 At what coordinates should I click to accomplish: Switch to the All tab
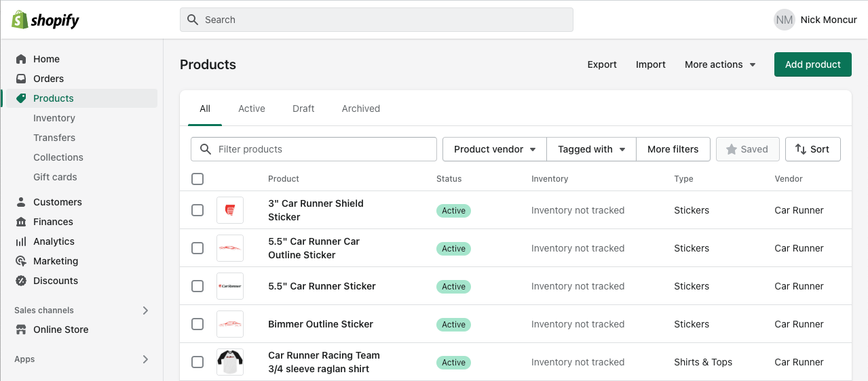pos(205,108)
